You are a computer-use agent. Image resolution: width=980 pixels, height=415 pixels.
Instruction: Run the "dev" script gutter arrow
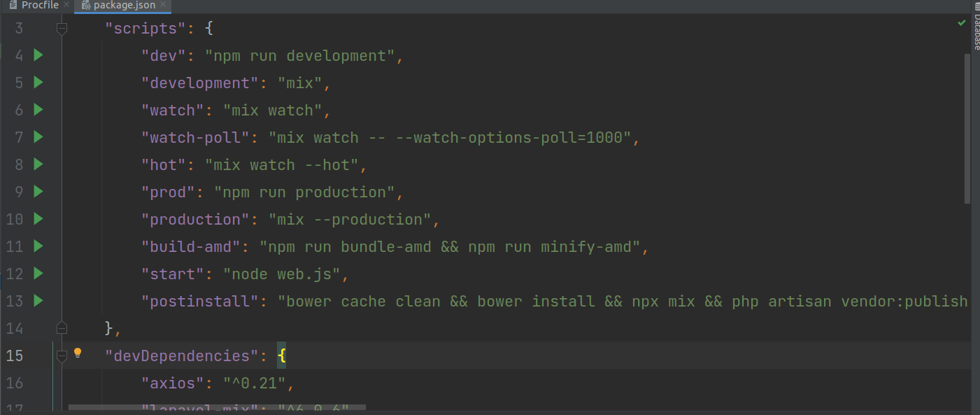[38, 55]
